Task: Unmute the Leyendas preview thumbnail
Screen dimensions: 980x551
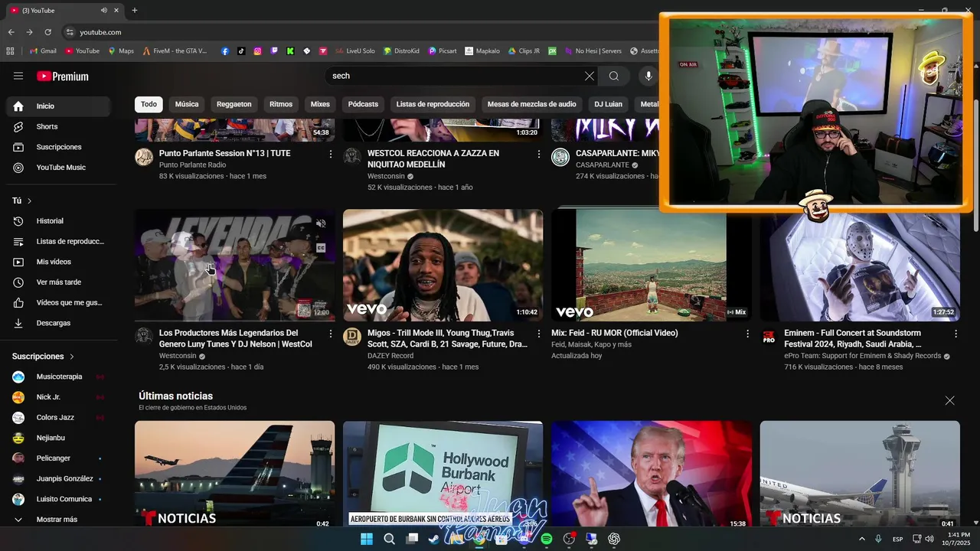Action: [321, 223]
